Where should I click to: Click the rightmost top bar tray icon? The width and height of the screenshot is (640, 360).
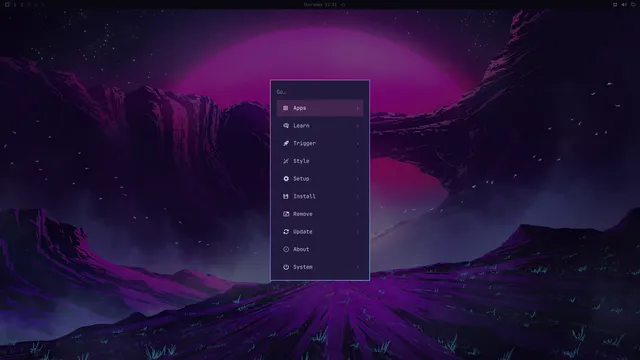[633, 4]
